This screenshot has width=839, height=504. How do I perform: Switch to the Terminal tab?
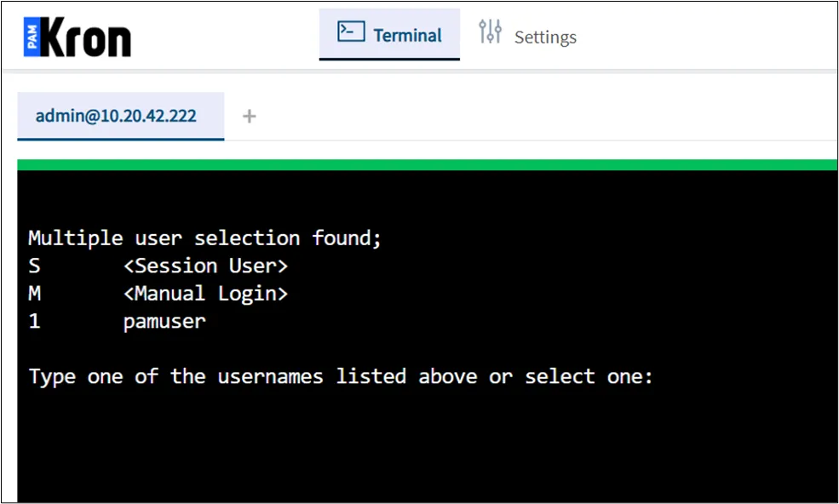point(389,34)
